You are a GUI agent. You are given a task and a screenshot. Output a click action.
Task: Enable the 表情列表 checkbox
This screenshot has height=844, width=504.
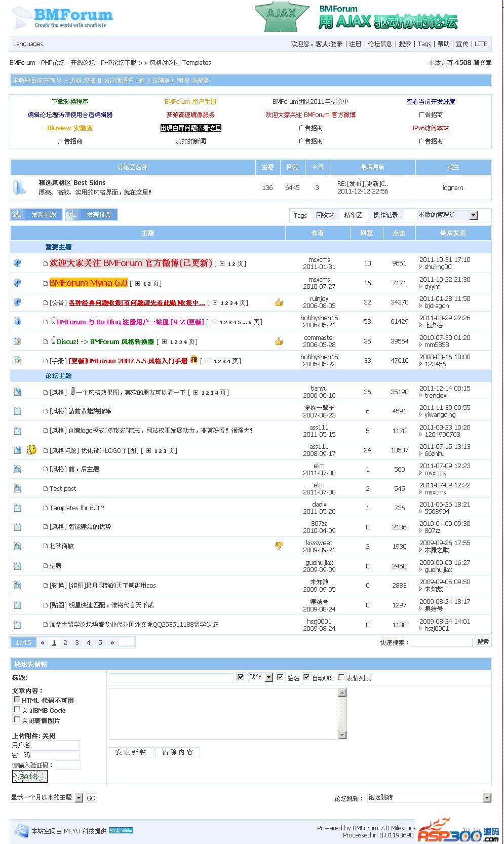(341, 677)
